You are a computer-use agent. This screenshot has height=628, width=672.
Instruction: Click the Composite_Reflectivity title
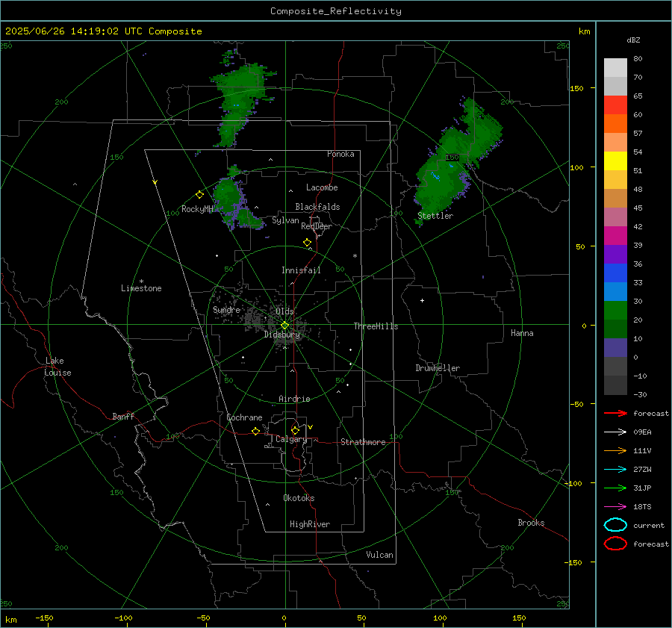[x=336, y=11]
